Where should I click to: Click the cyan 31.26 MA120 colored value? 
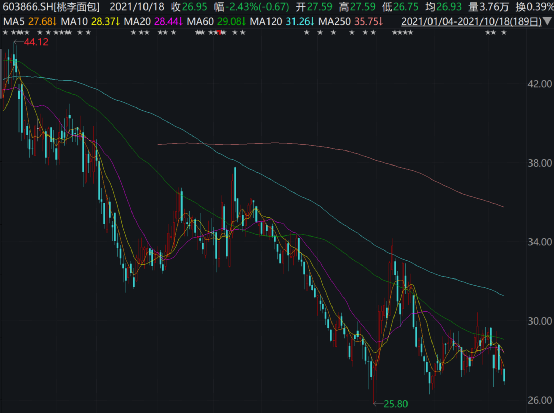[x=300, y=22]
